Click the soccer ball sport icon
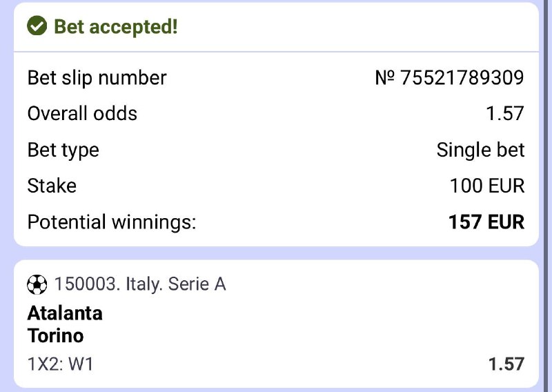 tap(37, 284)
